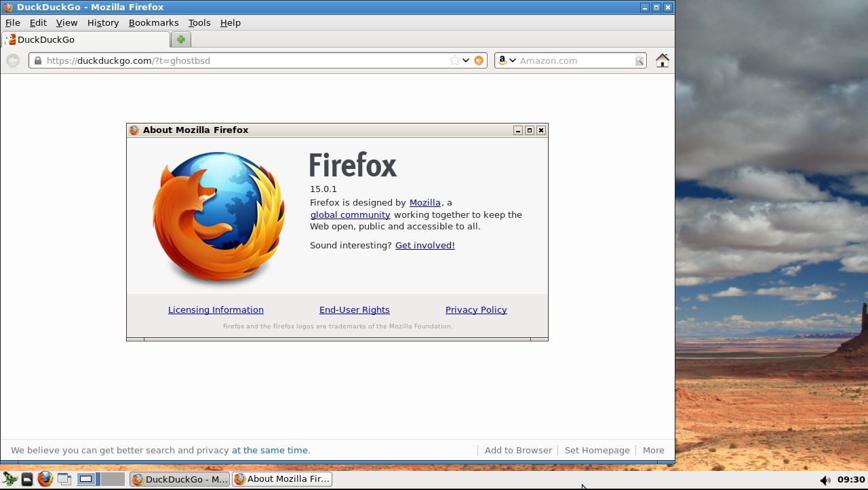Image resolution: width=868 pixels, height=490 pixels.
Task: Open the History menu
Action: 103,22
